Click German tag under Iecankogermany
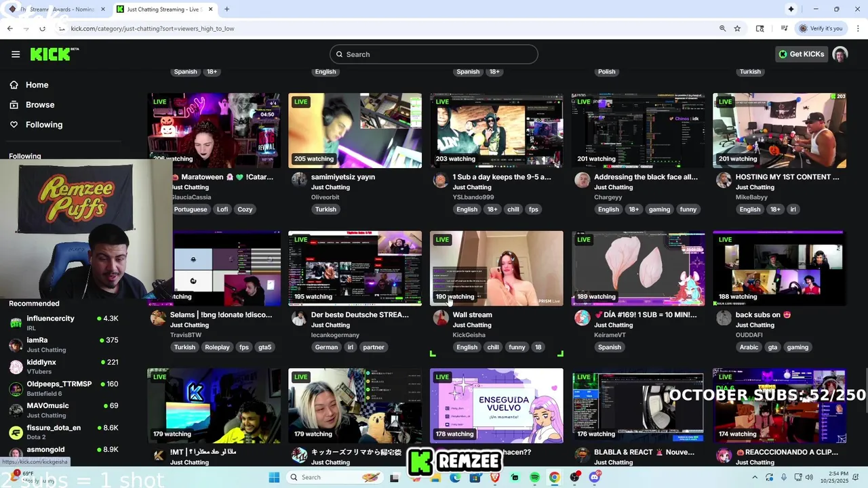The width and height of the screenshot is (868, 488). (x=326, y=347)
